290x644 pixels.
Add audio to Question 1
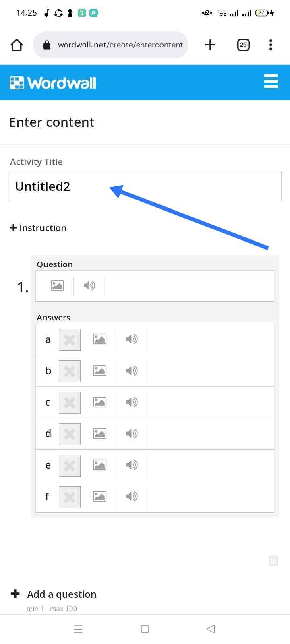[89, 286]
